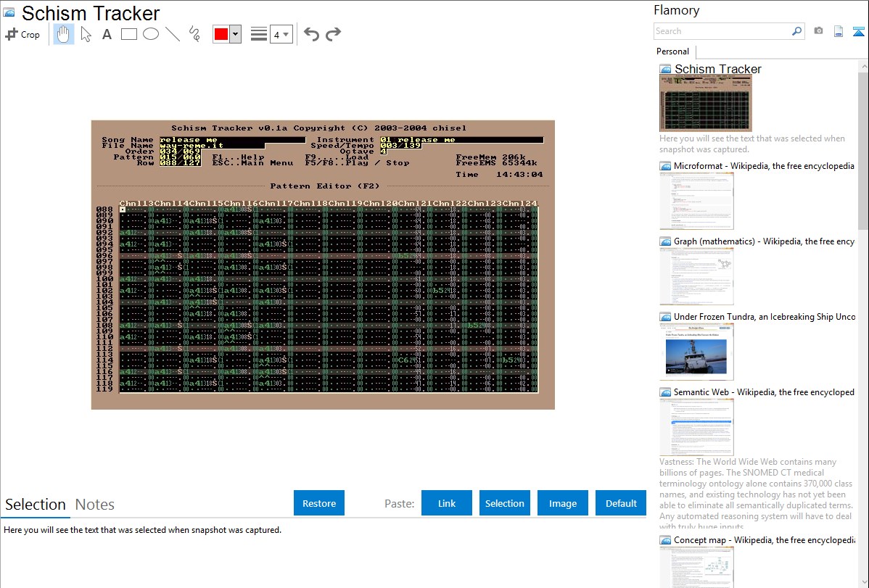This screenshot has width=869, height=588.
Task: Click the window icon beside Microformat entry
Action: tap(665, 166)
